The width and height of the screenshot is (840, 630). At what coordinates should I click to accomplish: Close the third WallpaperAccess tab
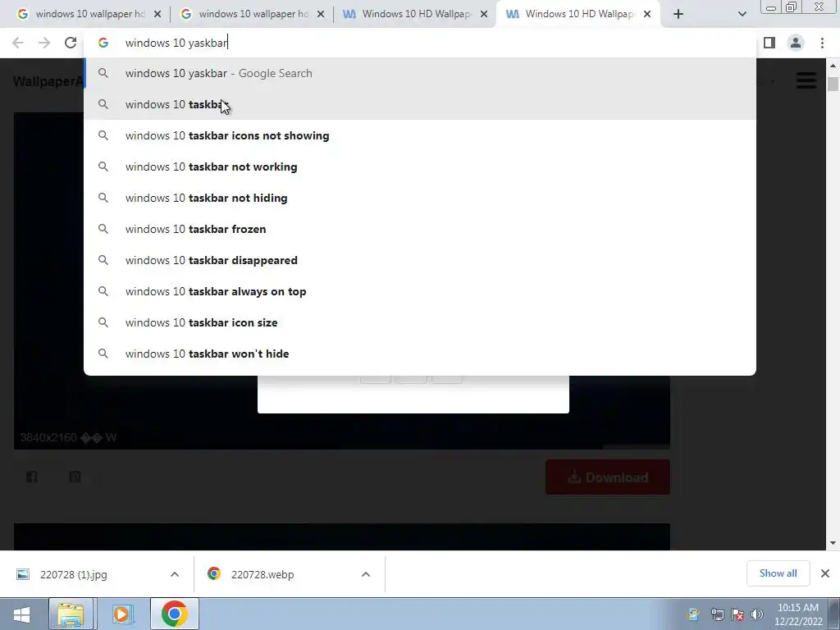point(484,14)
